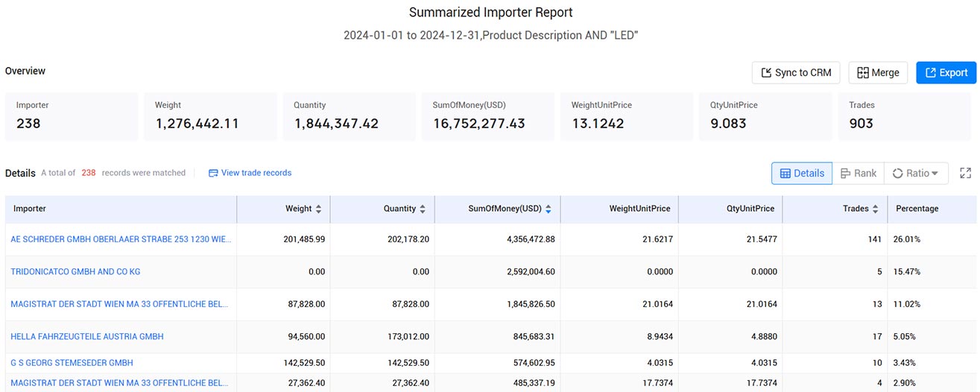Click the red 238 records count
The image size is (980, 392).
(x=89, y=173)
